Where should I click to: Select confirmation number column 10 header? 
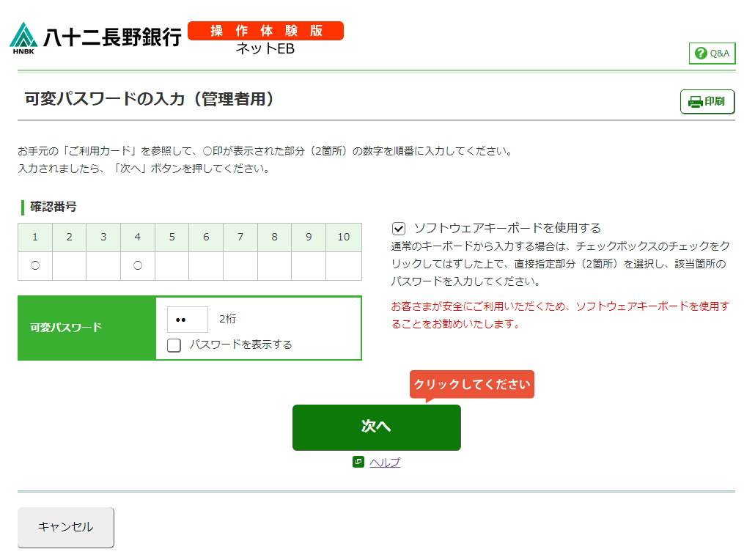[x=344, y=237]
